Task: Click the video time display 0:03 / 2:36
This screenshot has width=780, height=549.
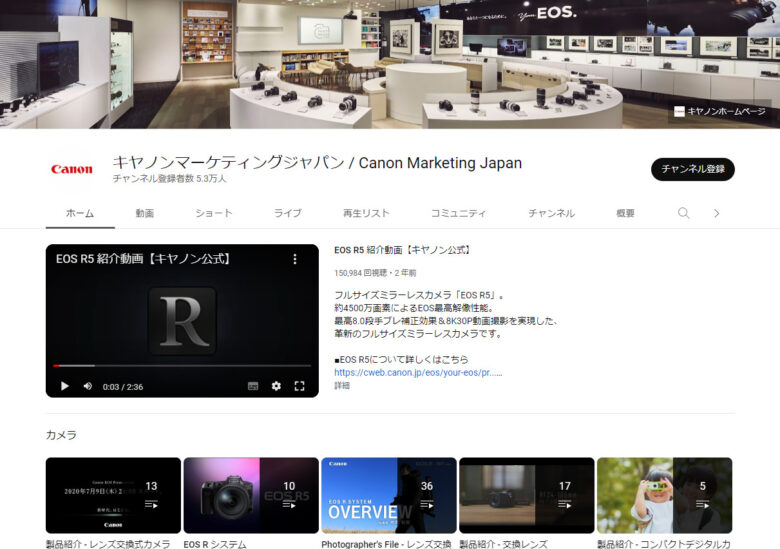Action: click(x=123, y=387)
